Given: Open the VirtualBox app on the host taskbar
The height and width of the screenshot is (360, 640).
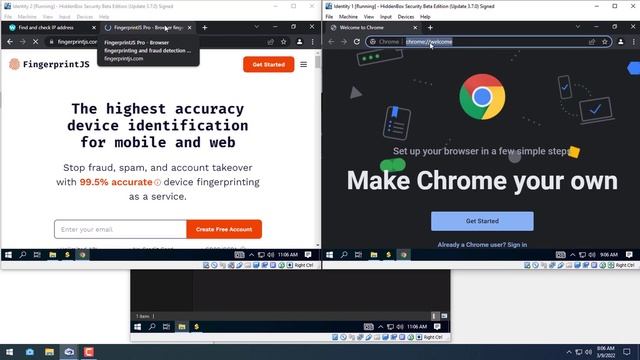Looking at the screenshot, I should (x=69, y=352).
